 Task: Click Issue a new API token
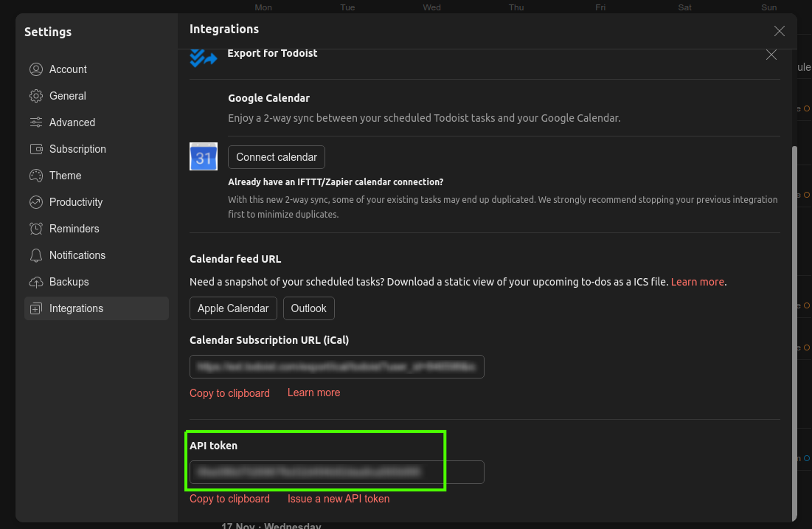(x=339, y=499)
